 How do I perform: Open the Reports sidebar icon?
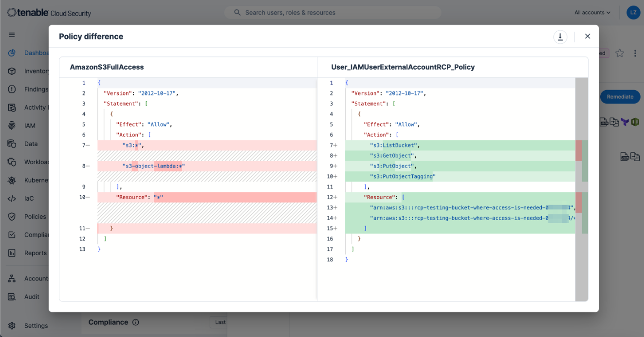coord(12,253)
